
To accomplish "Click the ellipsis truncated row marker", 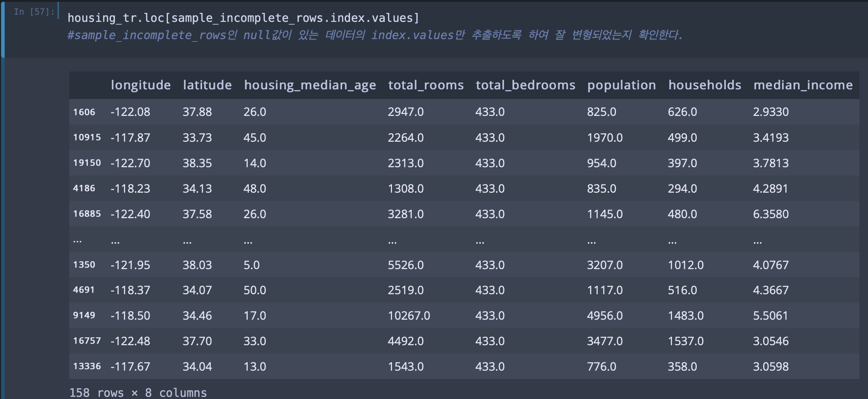I will point(77,240).
